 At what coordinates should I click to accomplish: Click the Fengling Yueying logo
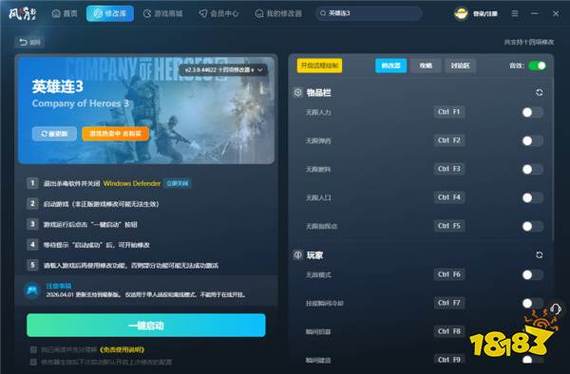(x=23, y=14)
